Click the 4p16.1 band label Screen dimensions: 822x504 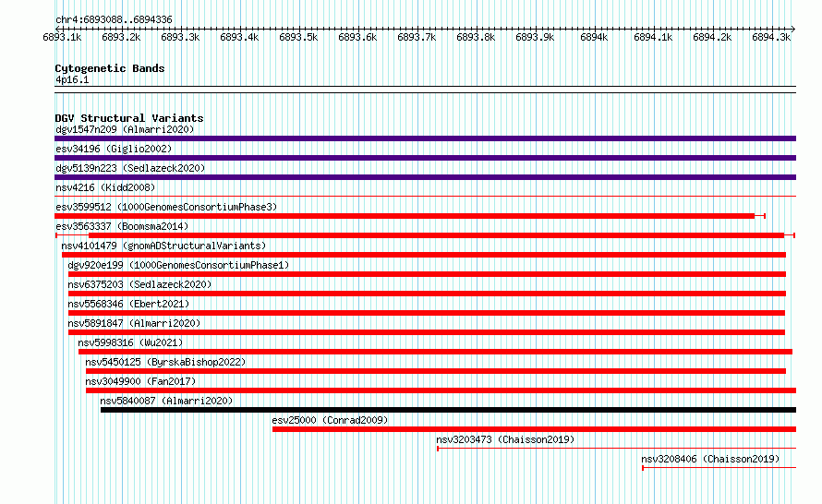(72, 79)
